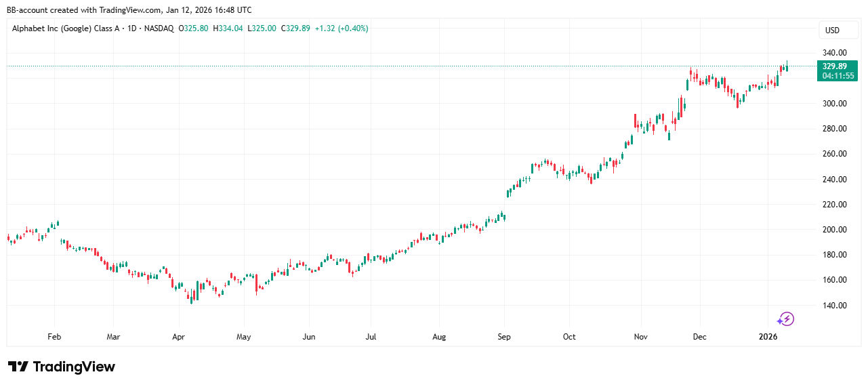The width and height of the screenshot is (868, 387).
Task: Click the Nov time axis label
Action: point(639,336)
